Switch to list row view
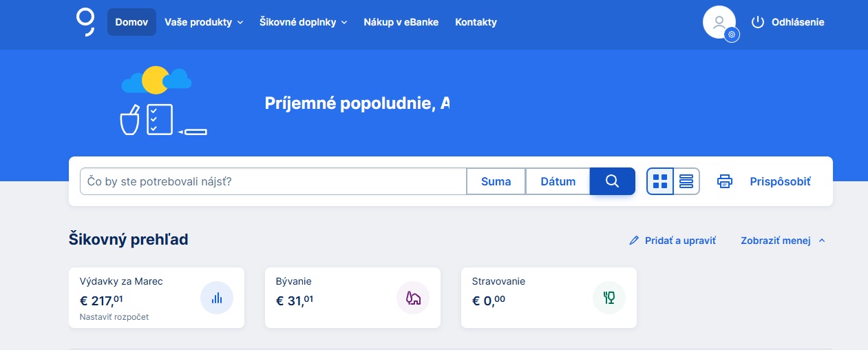Image resolution: width=868 pixels, height=357 pixels. point(686,181)
